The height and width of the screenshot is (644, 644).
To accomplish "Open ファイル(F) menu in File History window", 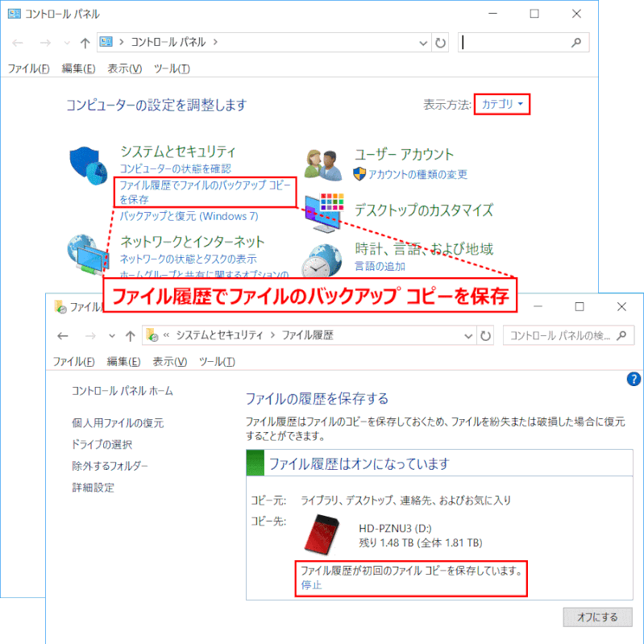I will click(73, 362).
